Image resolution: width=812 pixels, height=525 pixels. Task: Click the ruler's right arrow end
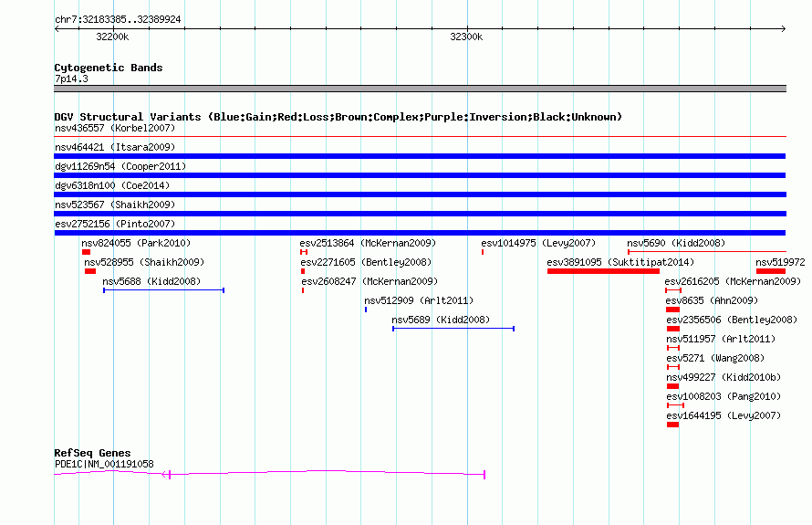[783, 28]
